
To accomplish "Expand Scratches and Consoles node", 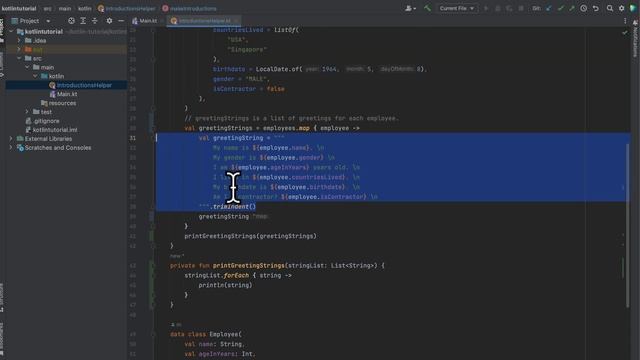I will [x=11, y=148].
